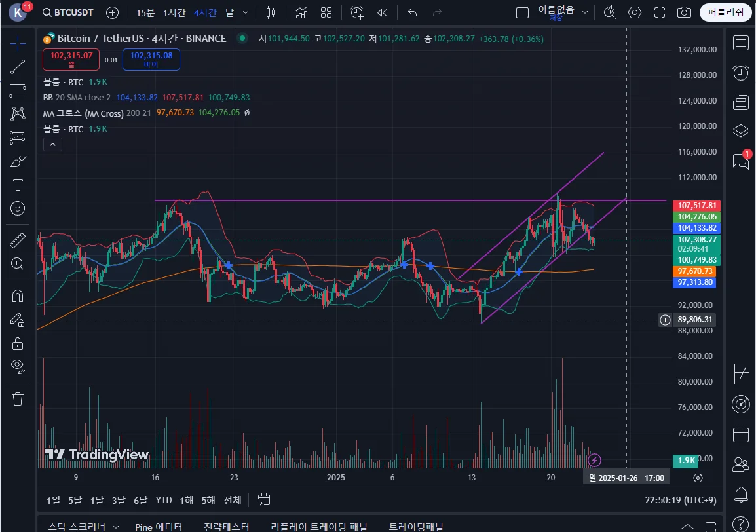Viewport: 756px width, 532px height.
Task: Click the add symbol plus button
Action: coord(112,12)
